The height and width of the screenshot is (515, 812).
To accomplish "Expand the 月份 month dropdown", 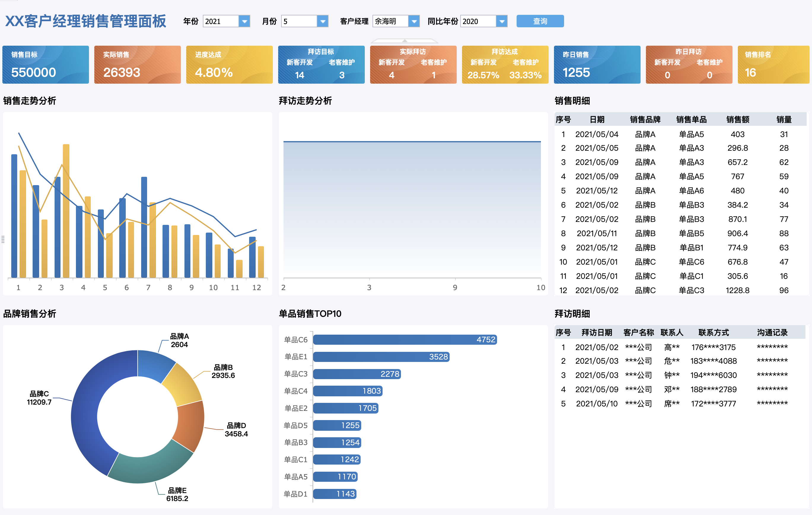I will pyautogui.click(x=322, y=21).
